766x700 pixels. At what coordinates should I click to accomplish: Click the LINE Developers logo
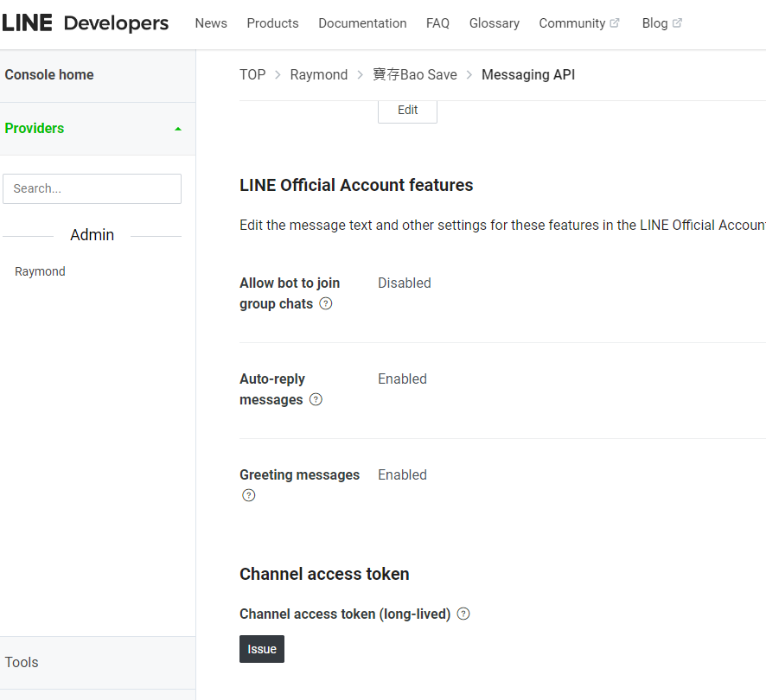pos(85,23)
